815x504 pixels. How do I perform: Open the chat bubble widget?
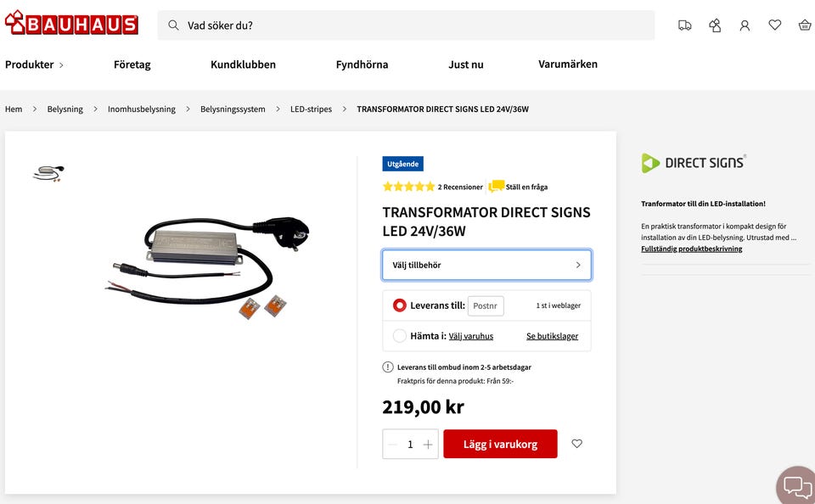[x=797, y=487]
